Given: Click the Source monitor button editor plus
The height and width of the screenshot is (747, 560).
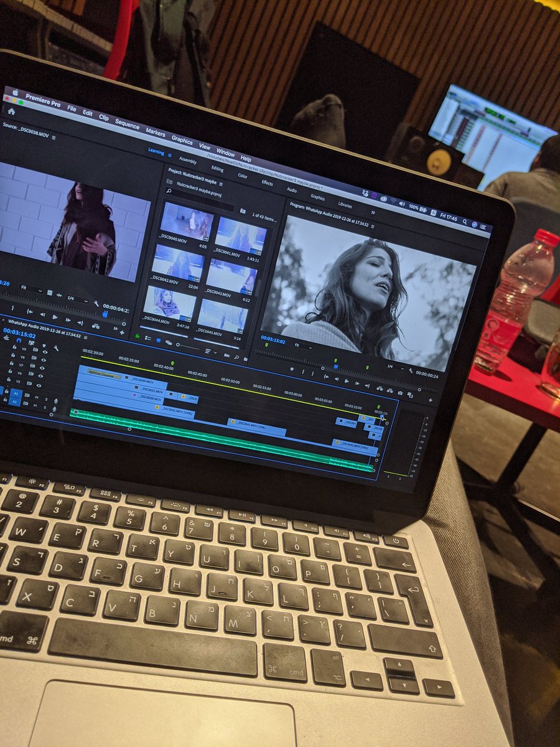Looking at the screenshot, I should click(x=122, y=332).
